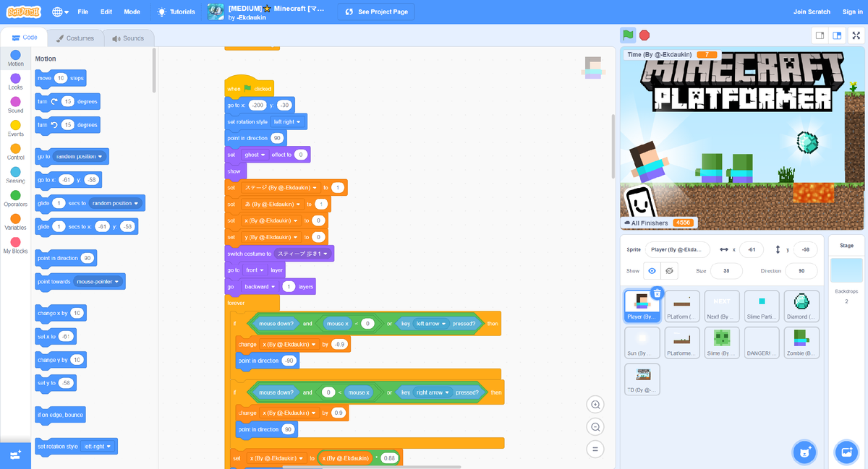868x469 pixels.
Task: Select the DANGER! sprite thumbnail
Action: (762, 343)
